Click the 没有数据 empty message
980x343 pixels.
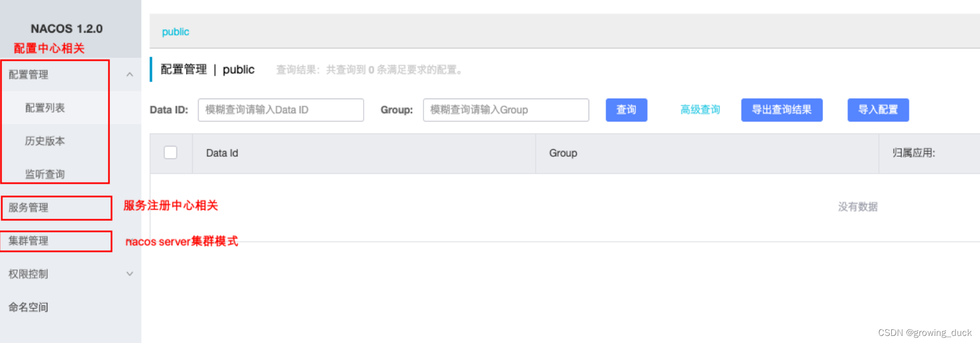858,207
